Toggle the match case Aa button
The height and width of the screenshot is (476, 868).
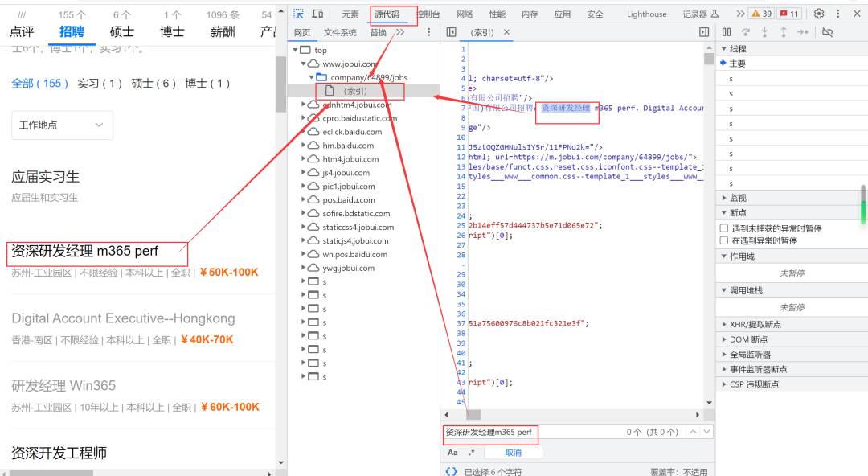pyautogui.click(x=452, y=453)
